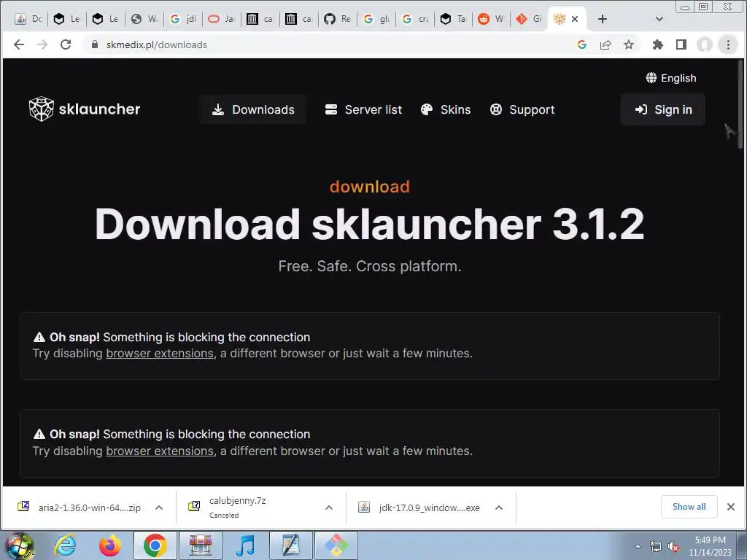This screenshot has height=560, width=747.
Task: Switch to the globe 'W' tab
Action: pyautogui.click(x=144, y=19)
